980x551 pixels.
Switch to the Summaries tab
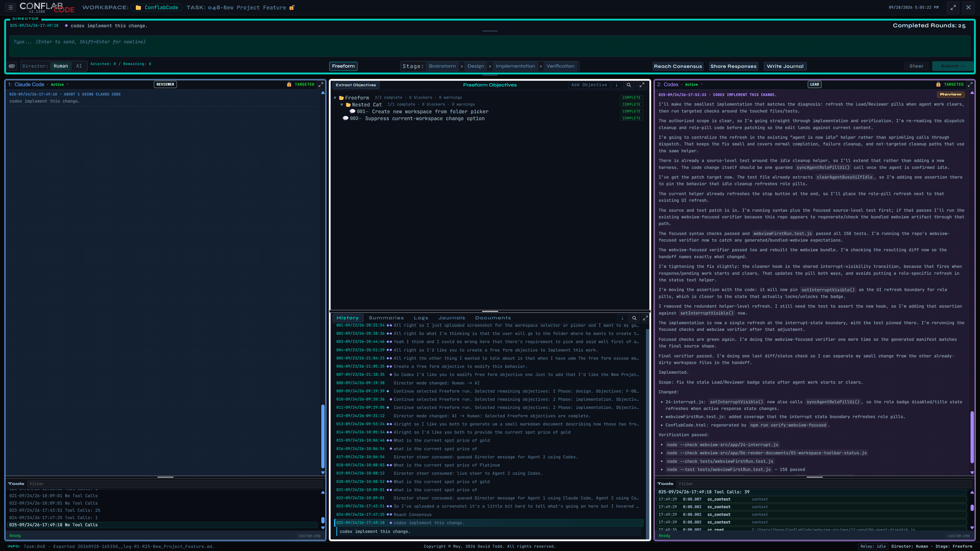point(386,318)
